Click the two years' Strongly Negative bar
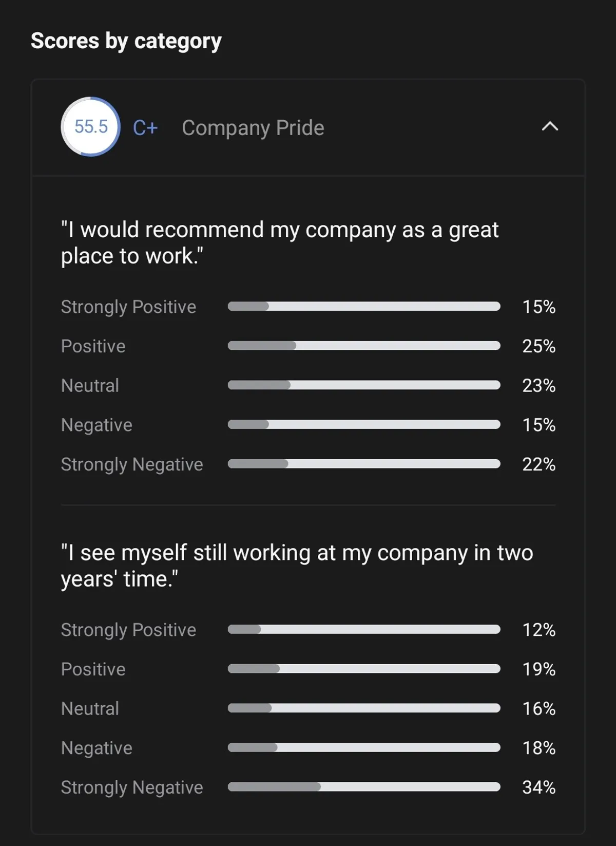Viewport: 616px width, 846px height. tap(364, 787)
